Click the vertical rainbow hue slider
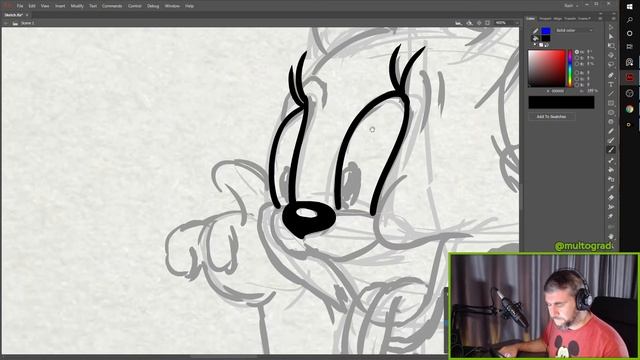 [570, 68]
